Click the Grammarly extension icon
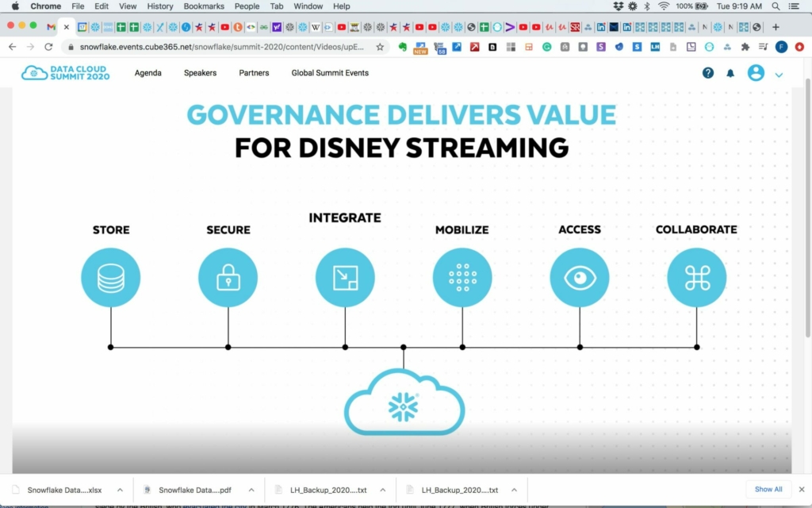The image size is (812, 508). click(547, 47)
